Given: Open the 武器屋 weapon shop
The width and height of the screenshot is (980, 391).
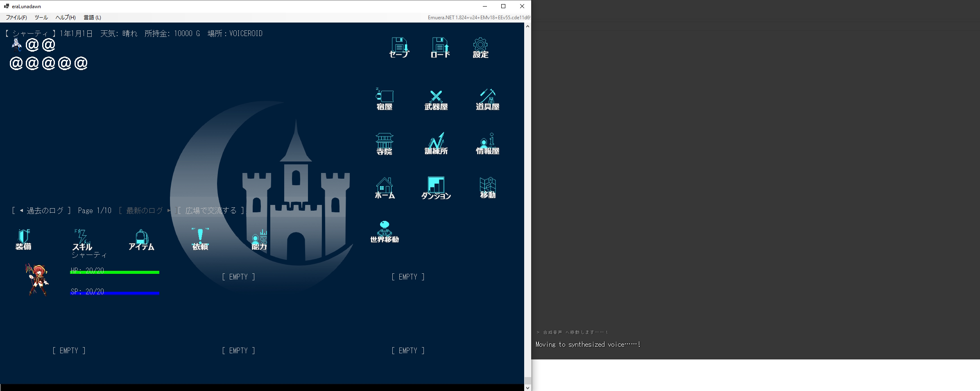Looking at the screenshot, I should pyautogui.click(x=436, y=100).
